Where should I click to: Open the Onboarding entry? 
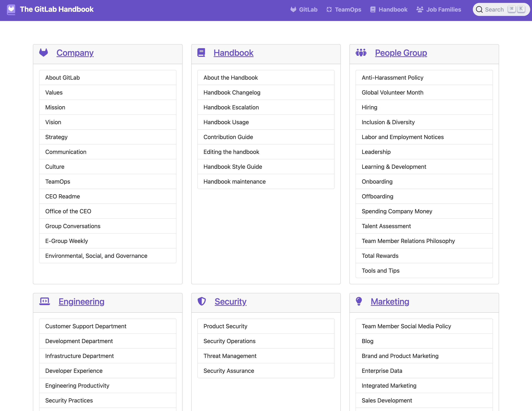424,182
